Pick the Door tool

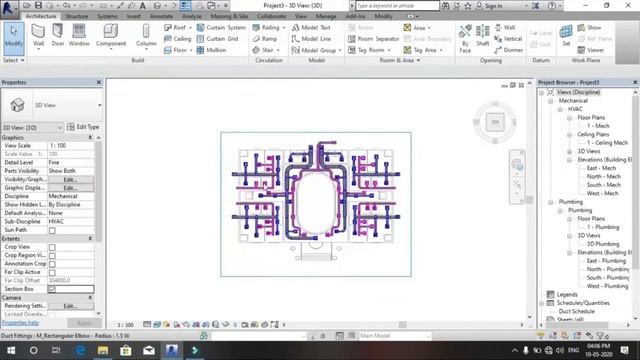click(58, 36)
